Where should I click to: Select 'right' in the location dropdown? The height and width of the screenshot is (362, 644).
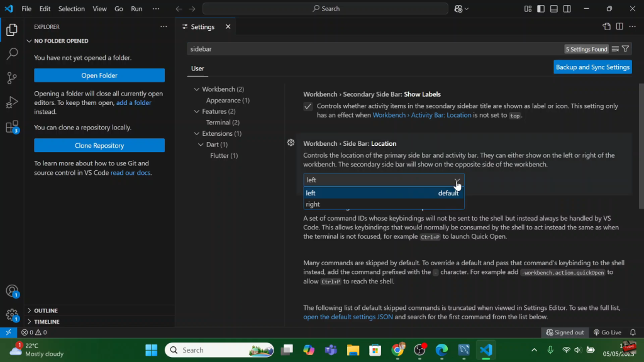pos(313,204)
